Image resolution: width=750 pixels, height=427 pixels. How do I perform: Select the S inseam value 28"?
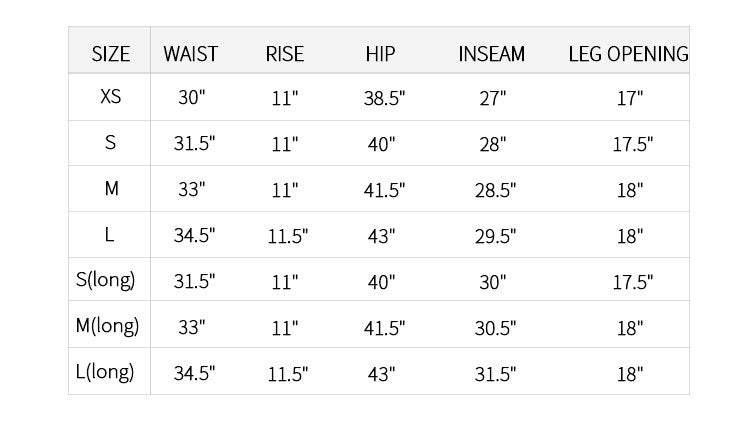[493, 144]
